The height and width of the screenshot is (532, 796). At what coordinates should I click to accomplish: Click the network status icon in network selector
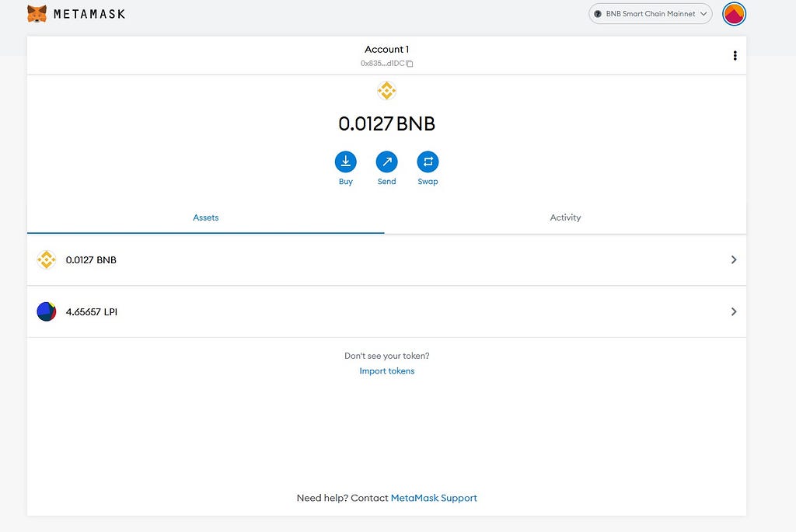point(598,14)
